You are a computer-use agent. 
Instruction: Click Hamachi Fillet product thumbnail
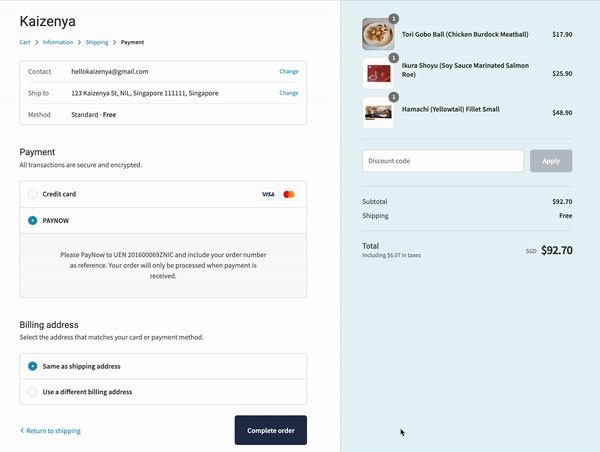378,112
